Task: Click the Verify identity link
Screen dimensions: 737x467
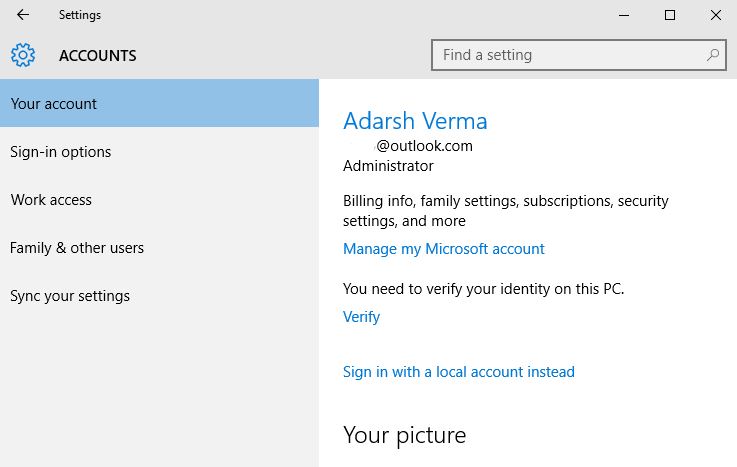Action: [x=361, y=317]
